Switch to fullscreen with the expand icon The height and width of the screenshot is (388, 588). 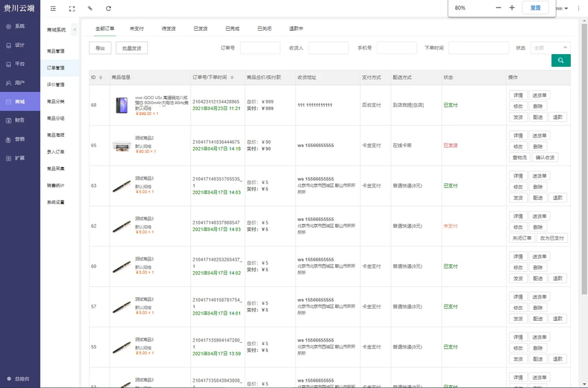(72, 8)
